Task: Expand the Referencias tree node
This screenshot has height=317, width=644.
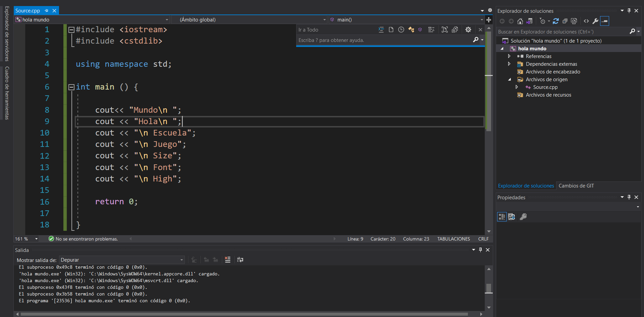Action: [509, 56]
